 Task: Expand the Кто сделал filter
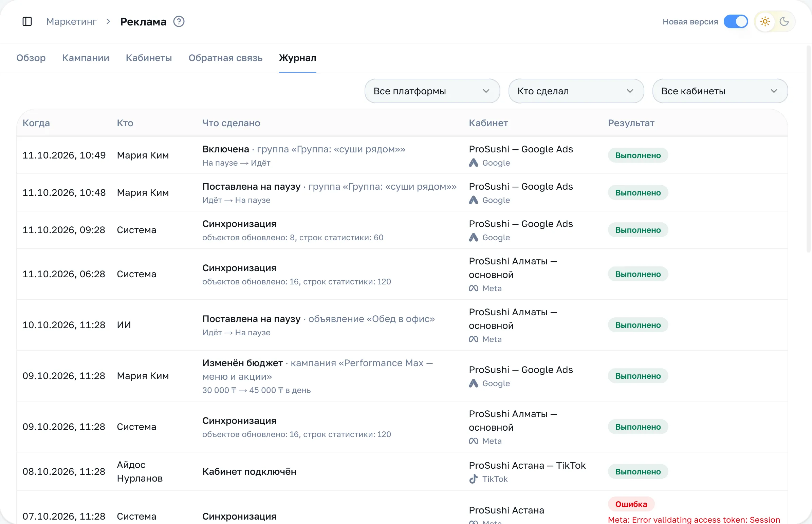[x=576, y=91]
